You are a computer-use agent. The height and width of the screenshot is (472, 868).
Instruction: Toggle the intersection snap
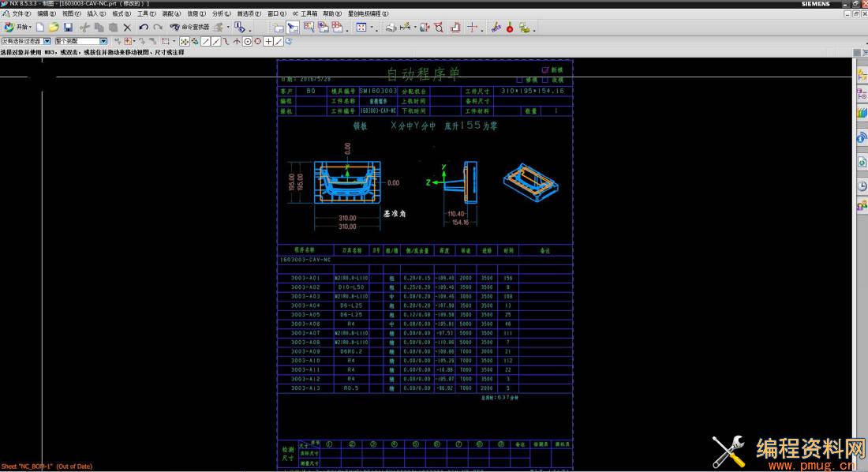[x=237, y=42]
